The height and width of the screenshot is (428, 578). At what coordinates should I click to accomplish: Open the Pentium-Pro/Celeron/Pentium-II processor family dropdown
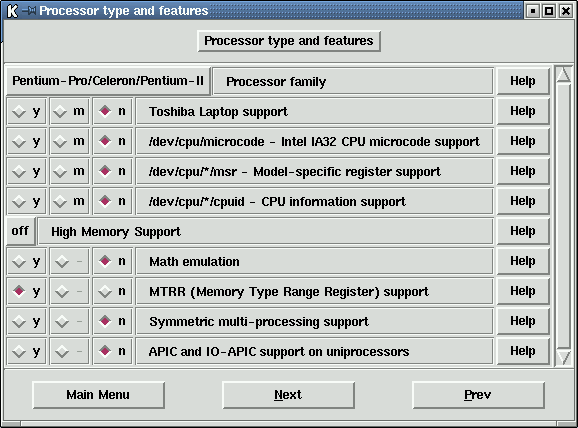pos(108,81)
